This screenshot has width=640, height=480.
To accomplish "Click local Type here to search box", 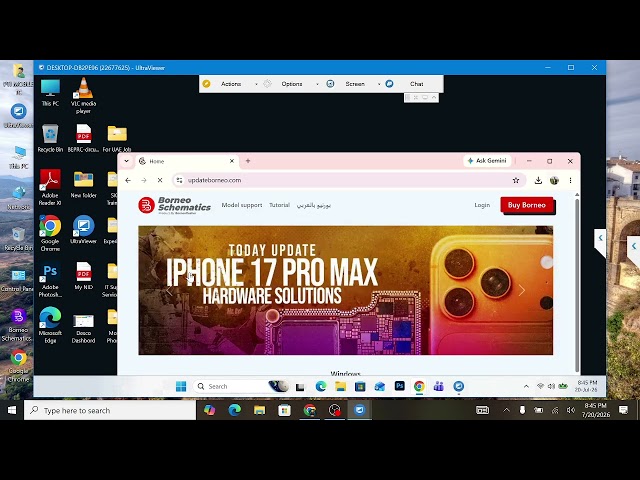I will [x=110, y=410].
